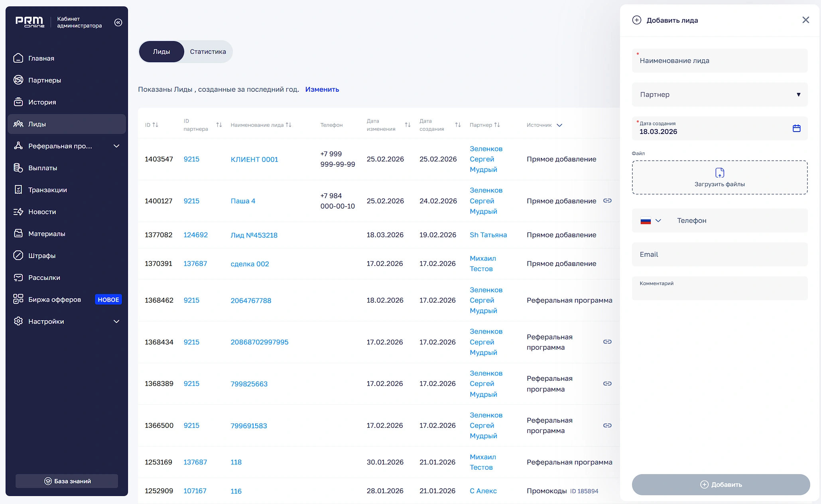821x504 pixels.
Task: Collapse the sidebar with double-chevron icon
Action: click(x=118, y=22)
